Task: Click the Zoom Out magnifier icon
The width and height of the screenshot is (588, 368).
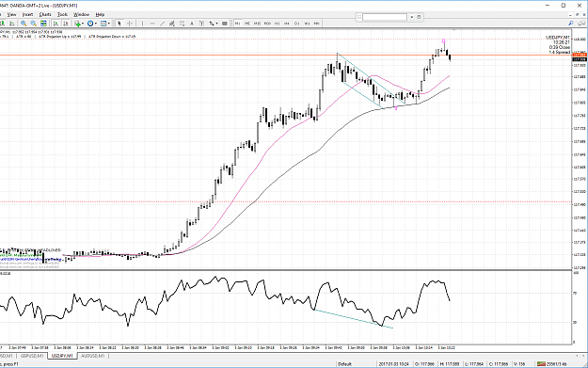Action: pyautogui.click(x=33, y=24)
